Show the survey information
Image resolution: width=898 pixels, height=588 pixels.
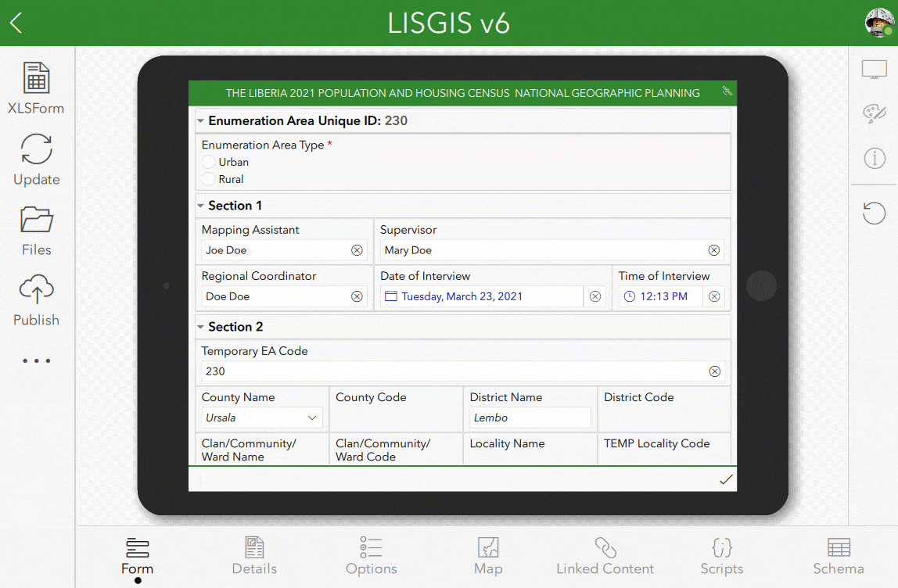pyautogui.click(x=874, y=157)
